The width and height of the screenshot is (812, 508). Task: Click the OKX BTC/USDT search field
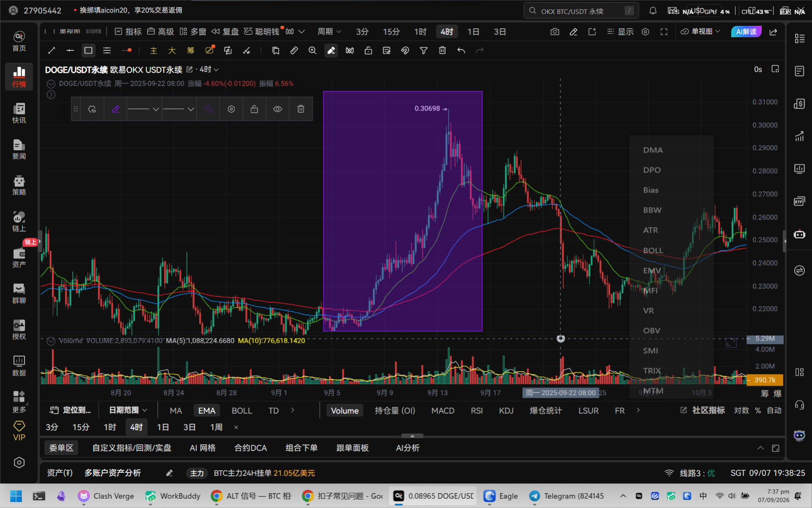click(x=581, y=11)
